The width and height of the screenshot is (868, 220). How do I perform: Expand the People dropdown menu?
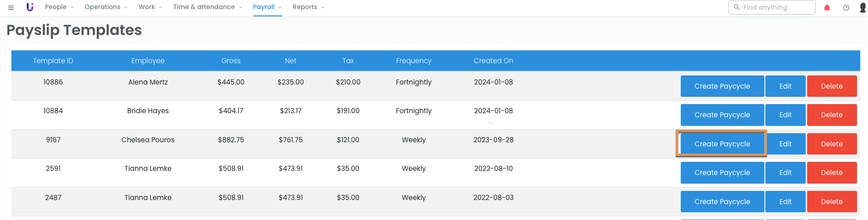59,7
